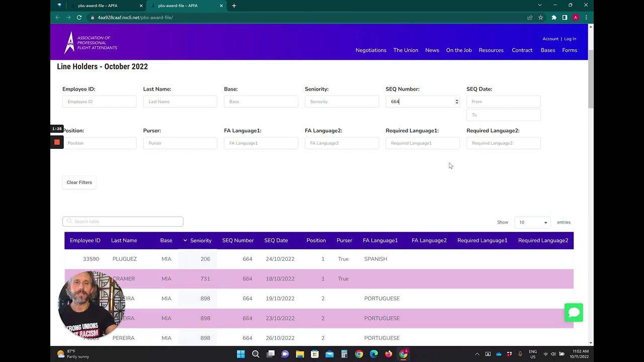Open News menu item

(x=432, y=50)
